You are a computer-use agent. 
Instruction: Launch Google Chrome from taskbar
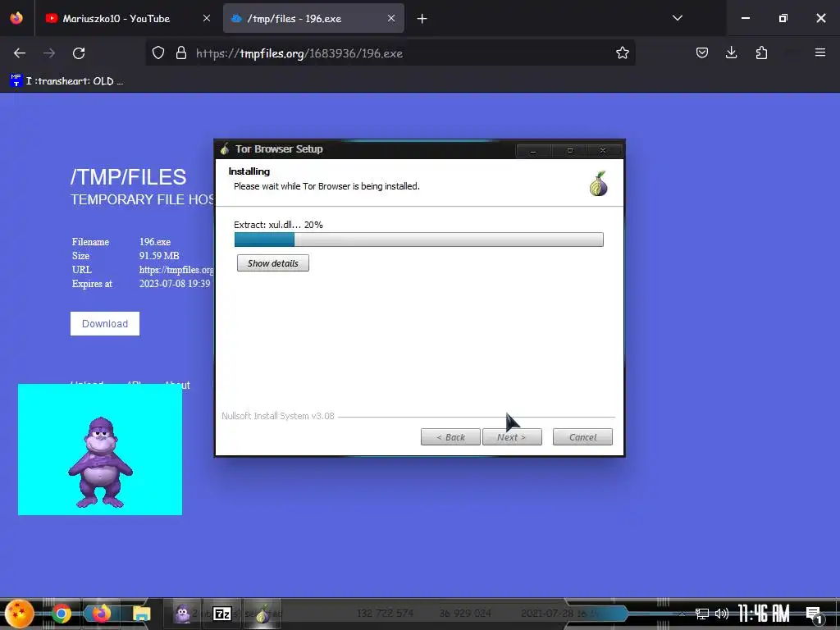tap(61, 614)
